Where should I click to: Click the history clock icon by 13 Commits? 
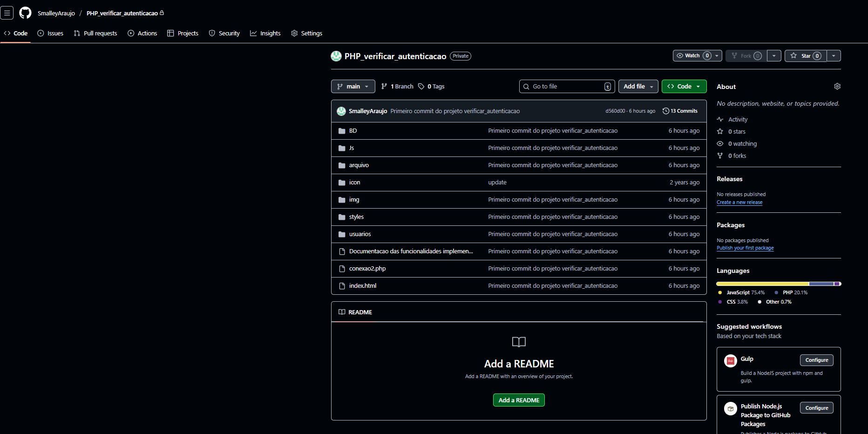click(x=666, y=111)
